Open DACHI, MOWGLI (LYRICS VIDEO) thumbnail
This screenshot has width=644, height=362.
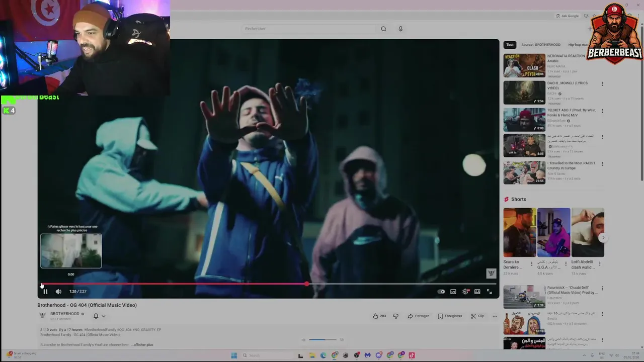coord(524,93)
